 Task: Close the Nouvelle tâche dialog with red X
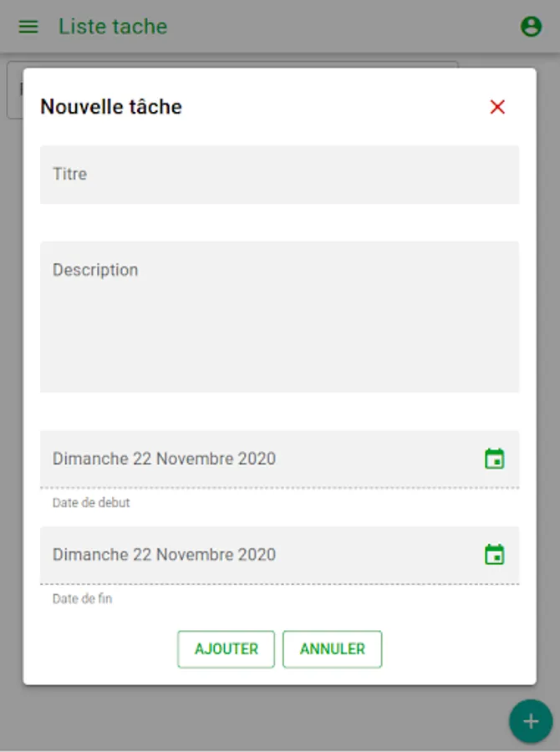(497, 107)
